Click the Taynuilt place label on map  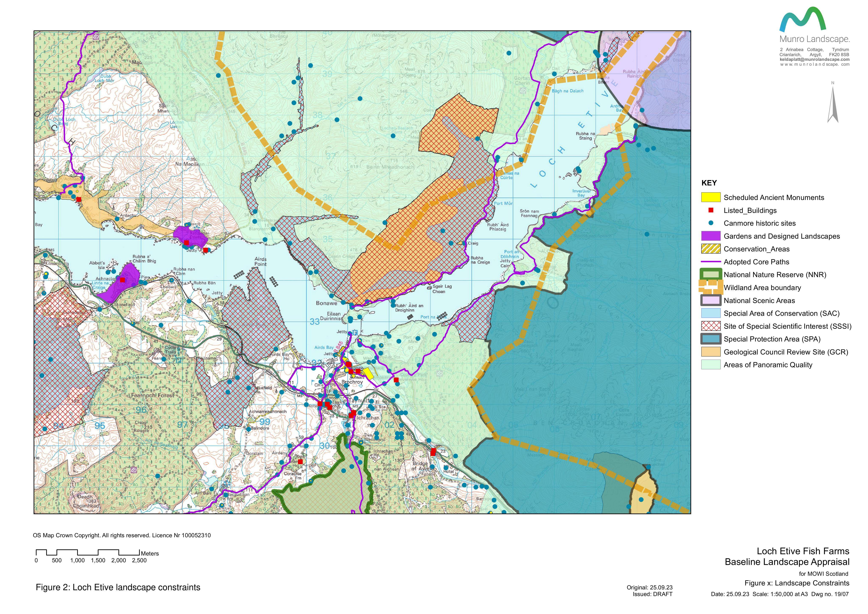[x=360, y=400]
